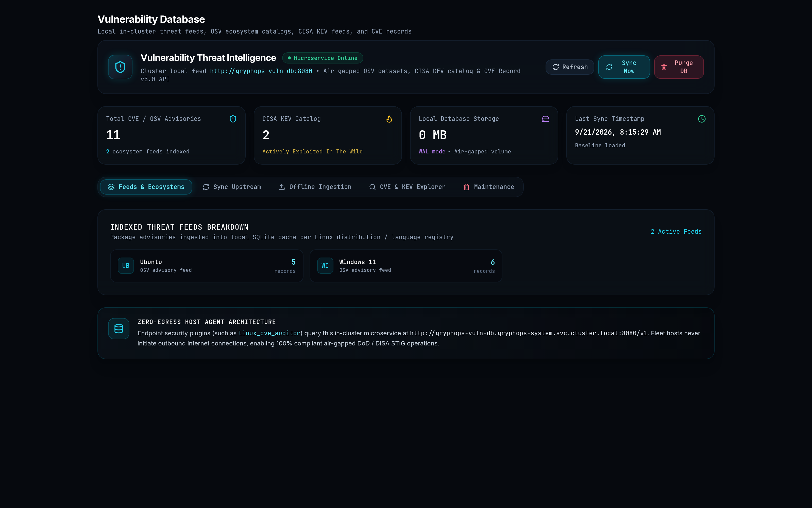
Task: Click the shield alert icon beside Vulnerability Threat Intelligence
Action: pos(120,67)
